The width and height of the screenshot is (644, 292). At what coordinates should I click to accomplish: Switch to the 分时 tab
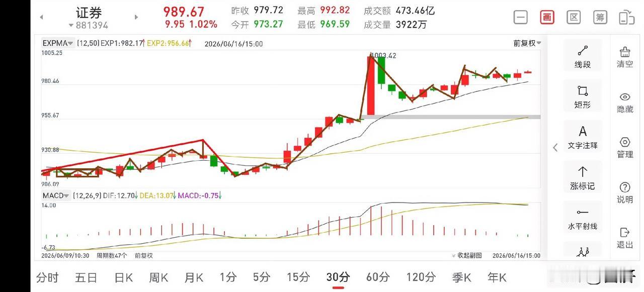[47, 277]
